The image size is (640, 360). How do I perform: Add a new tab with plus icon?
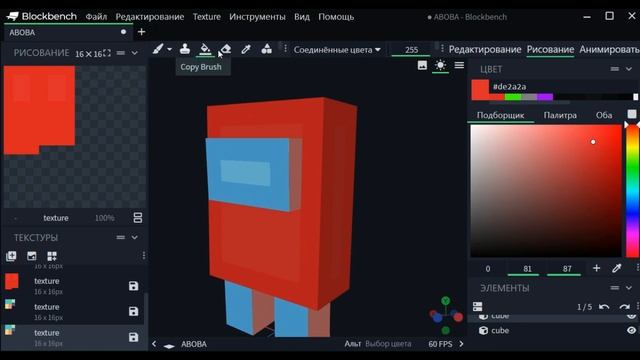142,32
